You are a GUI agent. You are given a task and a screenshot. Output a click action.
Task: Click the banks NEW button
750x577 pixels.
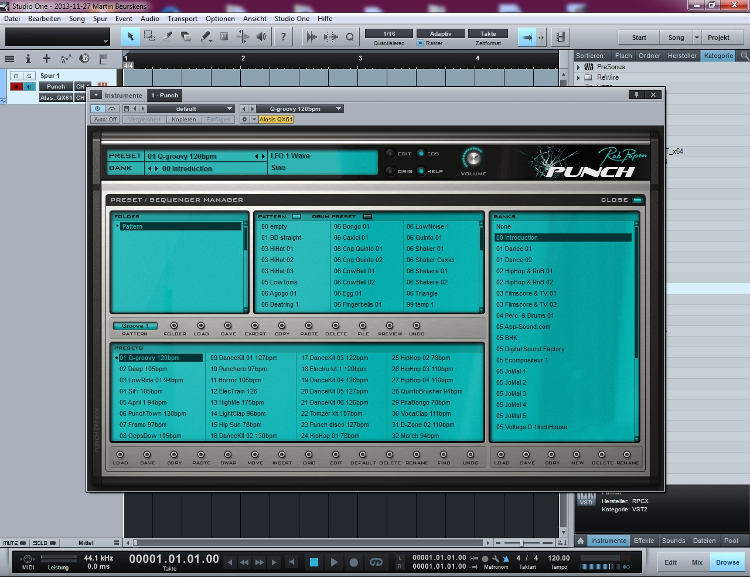coord(576,455)
